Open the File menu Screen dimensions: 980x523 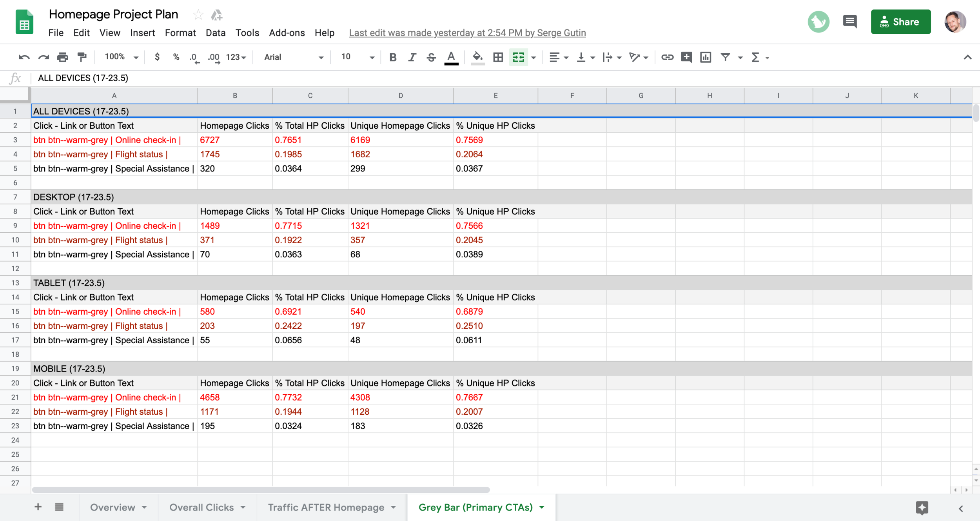click(x=56, y=33)
